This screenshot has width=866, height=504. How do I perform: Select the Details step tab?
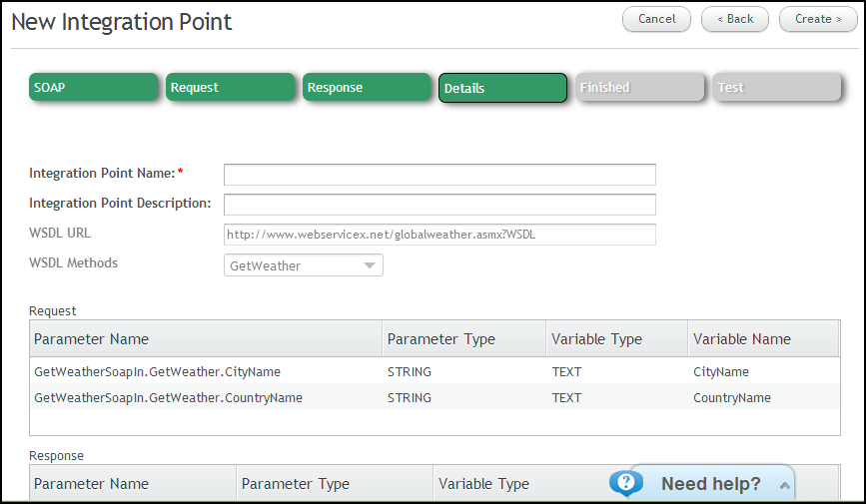502,88
